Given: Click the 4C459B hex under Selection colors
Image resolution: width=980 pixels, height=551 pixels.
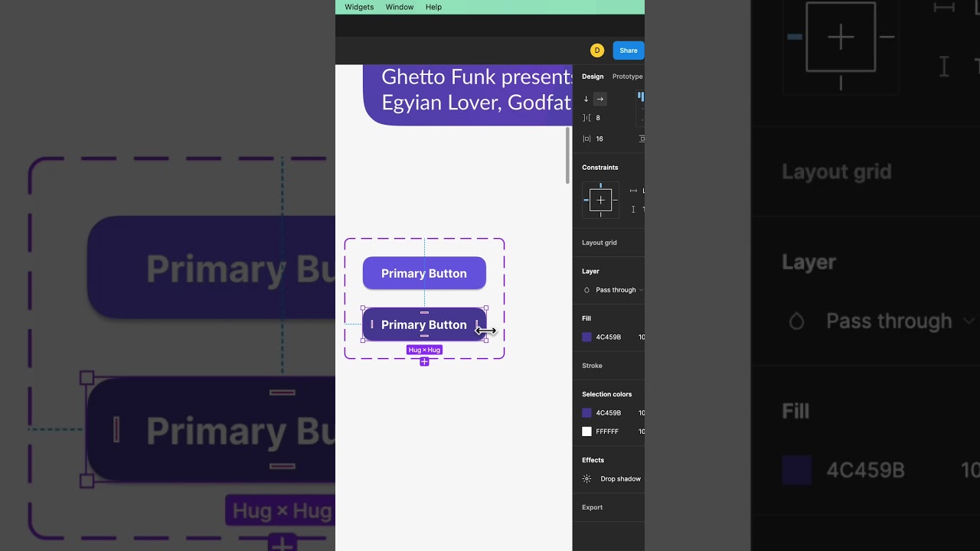Looking at the screenshot, I should click(608, 412).
